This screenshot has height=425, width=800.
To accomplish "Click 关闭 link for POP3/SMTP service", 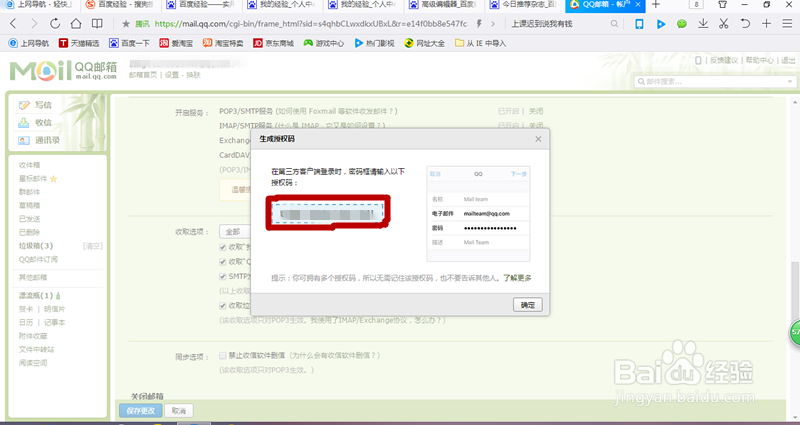I will 536,111.
